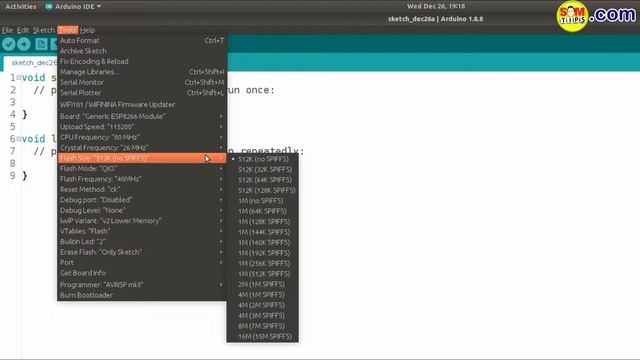Open Manage Libraries
Screen dimensions: 640x360
[x=142, y=72]
